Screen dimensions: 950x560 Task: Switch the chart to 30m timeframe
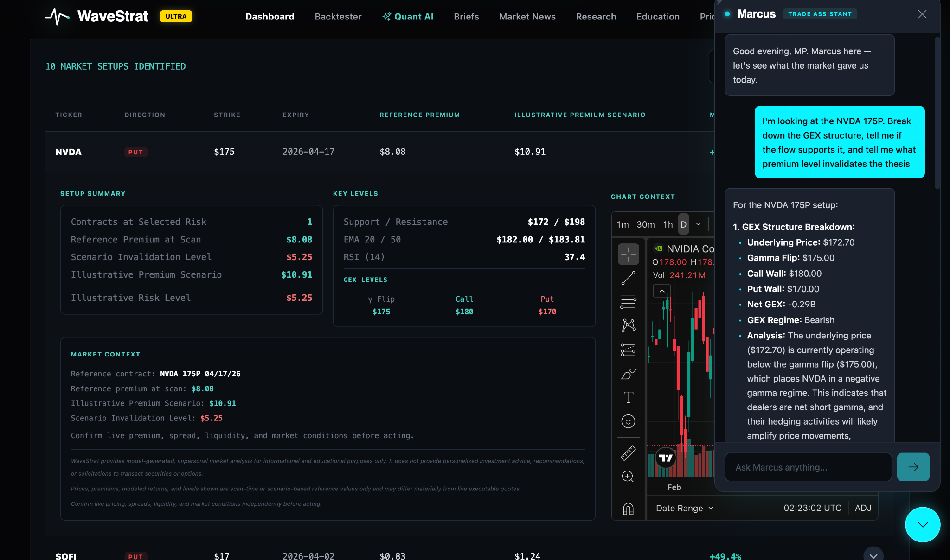pyautogui.click(x=645, y=224)
